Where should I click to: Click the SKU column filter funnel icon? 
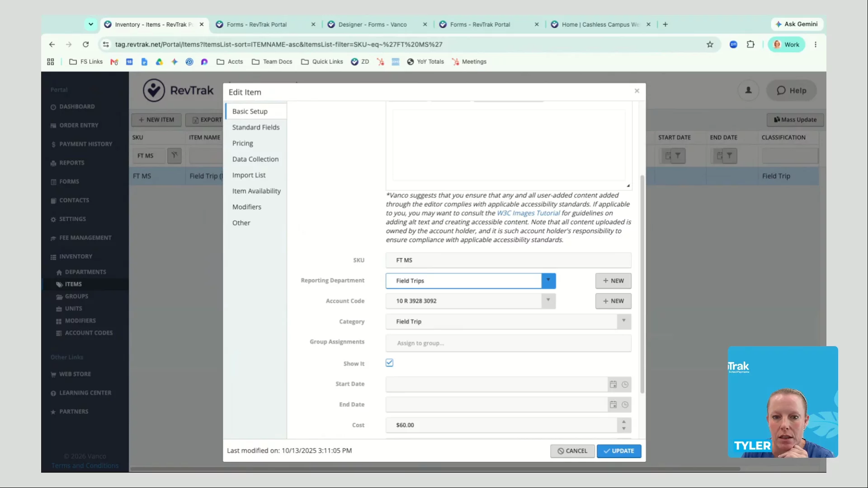175,155
